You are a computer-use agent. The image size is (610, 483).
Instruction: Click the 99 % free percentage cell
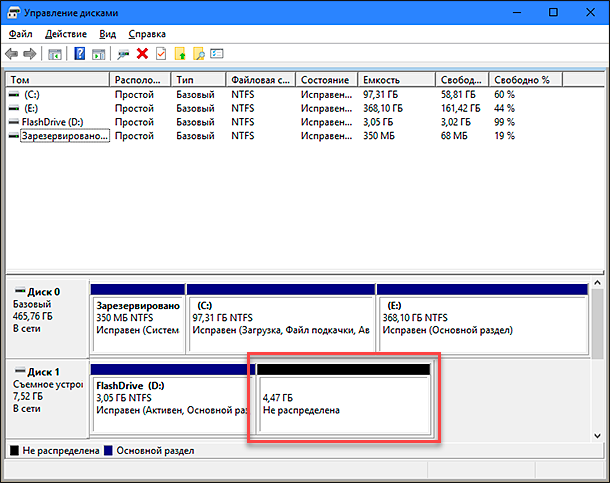(x=505, y=122)
